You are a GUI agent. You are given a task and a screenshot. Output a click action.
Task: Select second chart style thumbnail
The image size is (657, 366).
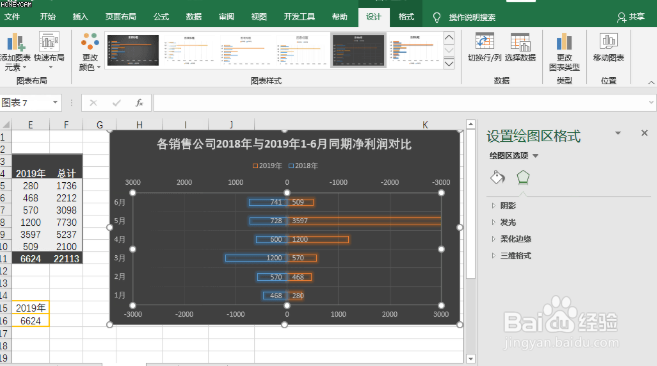point(189,50)
